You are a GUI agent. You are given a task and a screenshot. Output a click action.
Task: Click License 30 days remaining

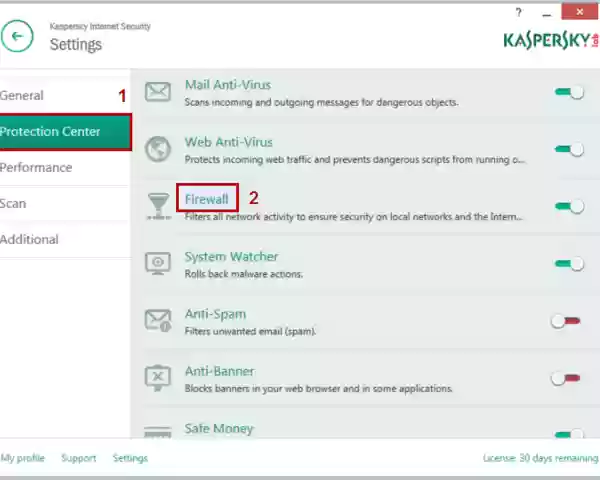pyautogui.click(x=540, y=458)
